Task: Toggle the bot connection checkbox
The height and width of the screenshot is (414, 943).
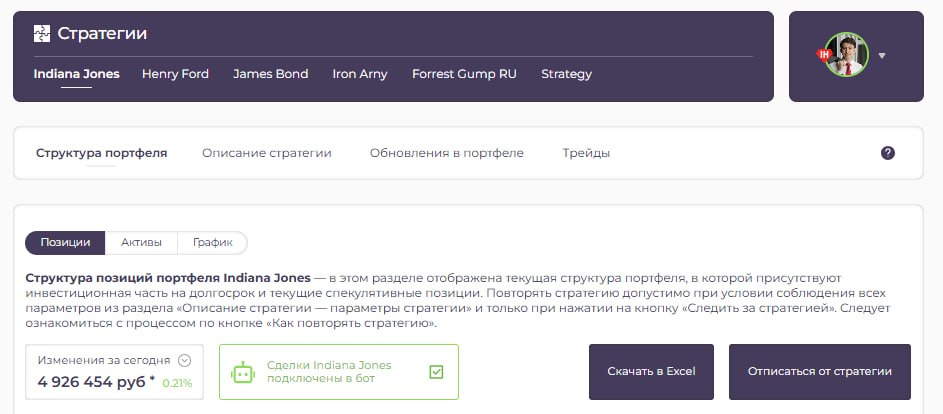Action: (435, 372)
